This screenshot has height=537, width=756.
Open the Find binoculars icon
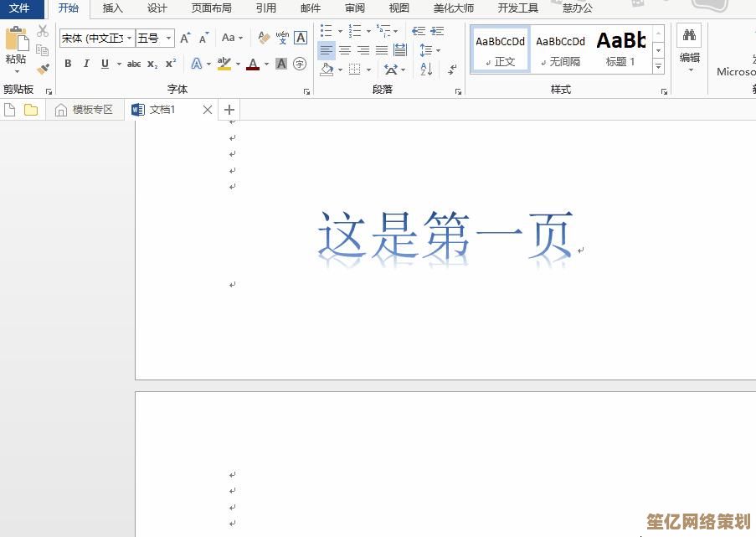point(689,35)
